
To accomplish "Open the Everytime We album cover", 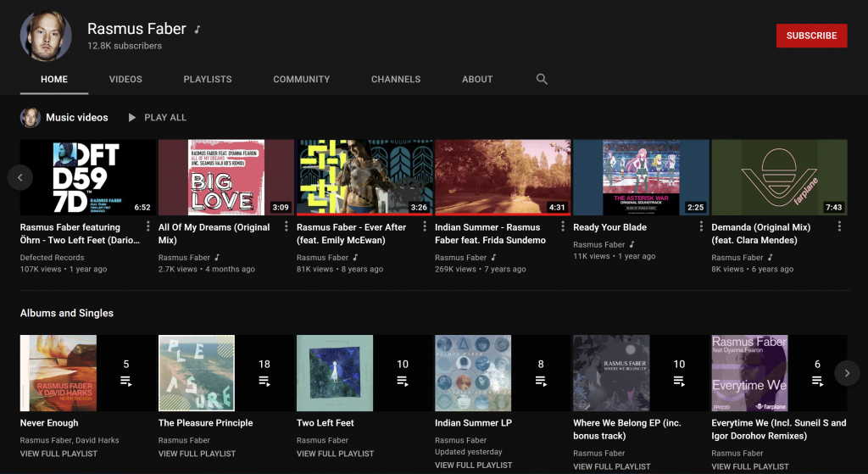I will point(750,373).
